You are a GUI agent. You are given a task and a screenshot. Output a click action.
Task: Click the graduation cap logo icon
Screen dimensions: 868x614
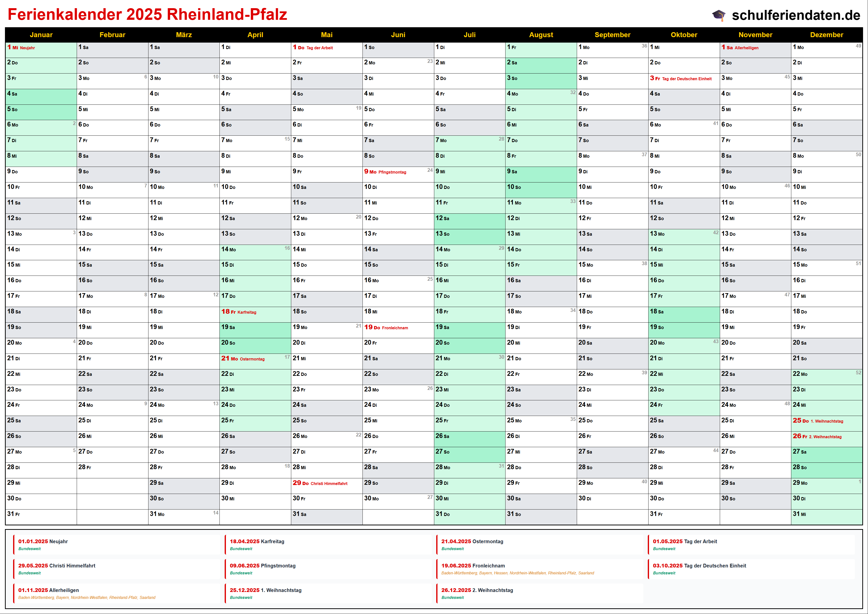tap(719, 15)
